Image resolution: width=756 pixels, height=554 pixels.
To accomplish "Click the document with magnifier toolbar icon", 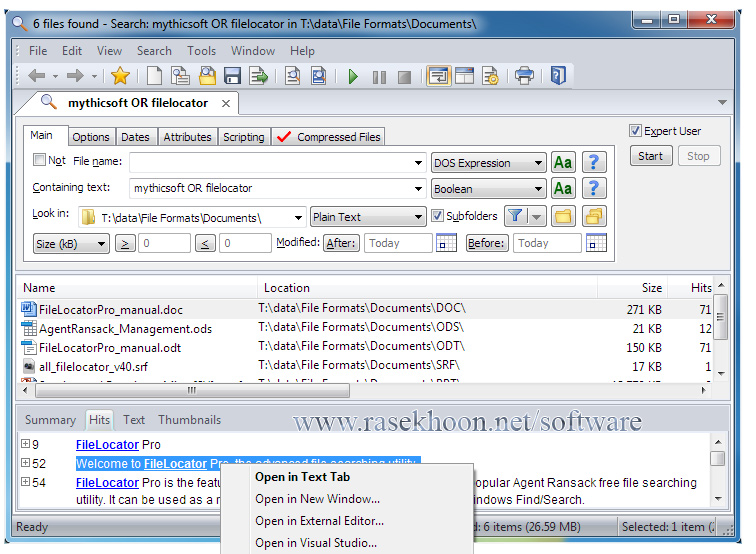I will [292, 76].
